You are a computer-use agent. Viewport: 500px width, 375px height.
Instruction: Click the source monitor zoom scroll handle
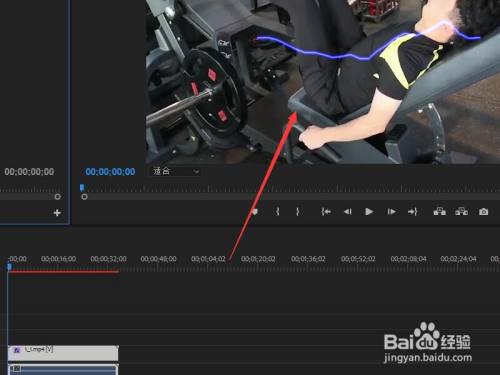57,197
